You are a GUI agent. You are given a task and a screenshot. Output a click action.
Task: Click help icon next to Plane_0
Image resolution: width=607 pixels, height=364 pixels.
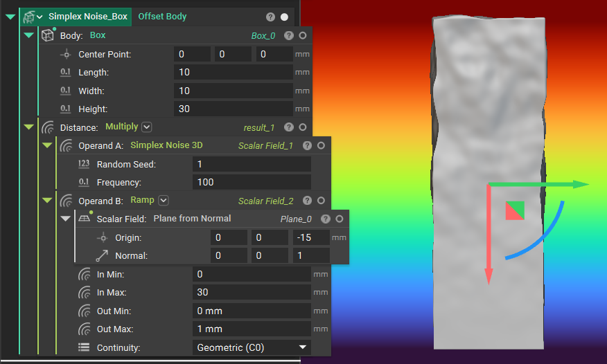click(x=326, y=219)
